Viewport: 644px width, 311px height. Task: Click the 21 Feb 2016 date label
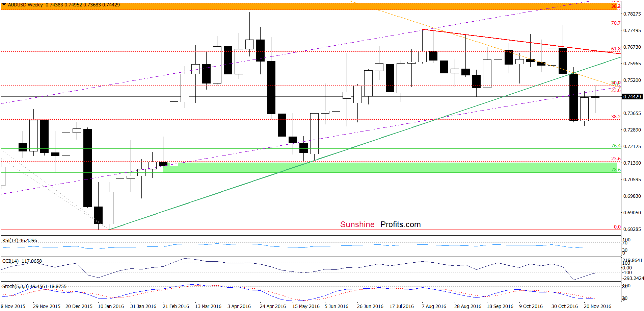coord(176,306)
